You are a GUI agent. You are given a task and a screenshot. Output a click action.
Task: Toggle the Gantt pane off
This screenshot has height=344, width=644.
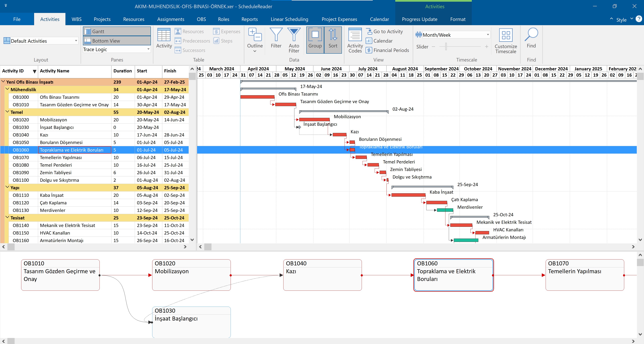tap(116, 31)
